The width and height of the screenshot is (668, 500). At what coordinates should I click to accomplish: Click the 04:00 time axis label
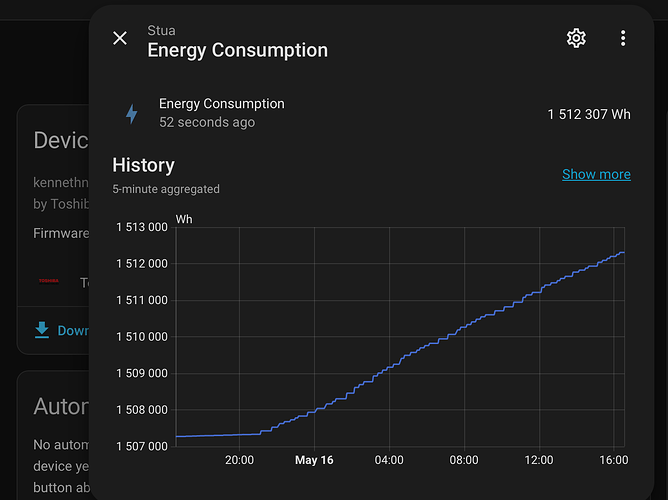[x=389, y=460]
